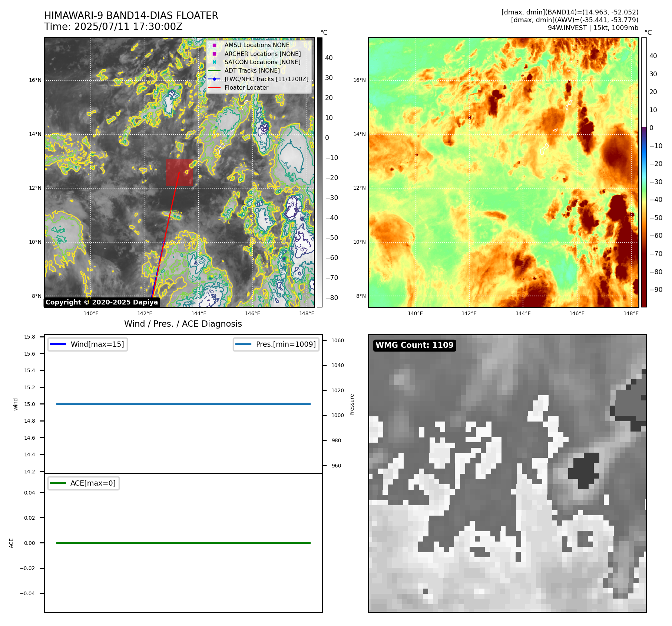This screenshot has height=626, width=672.
Task: Click the ACE[max=0] legend box
Action: coord(83,483)
